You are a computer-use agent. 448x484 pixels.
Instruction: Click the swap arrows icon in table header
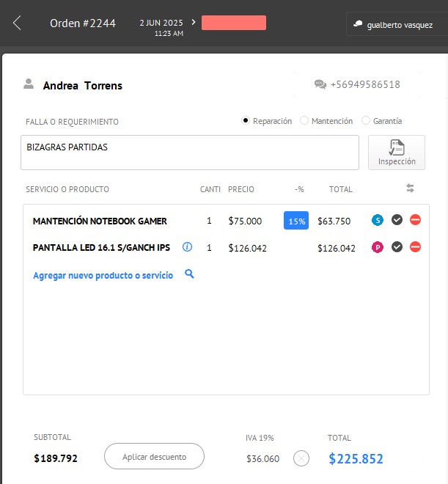coord(410,188)
